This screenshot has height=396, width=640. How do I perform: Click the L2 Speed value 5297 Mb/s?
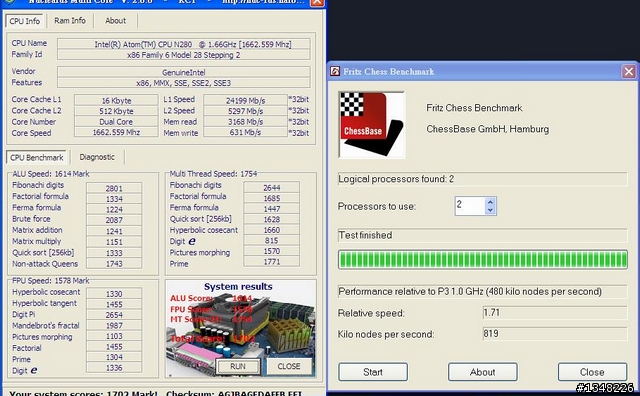pyautogui.click(x=245, y=111)
